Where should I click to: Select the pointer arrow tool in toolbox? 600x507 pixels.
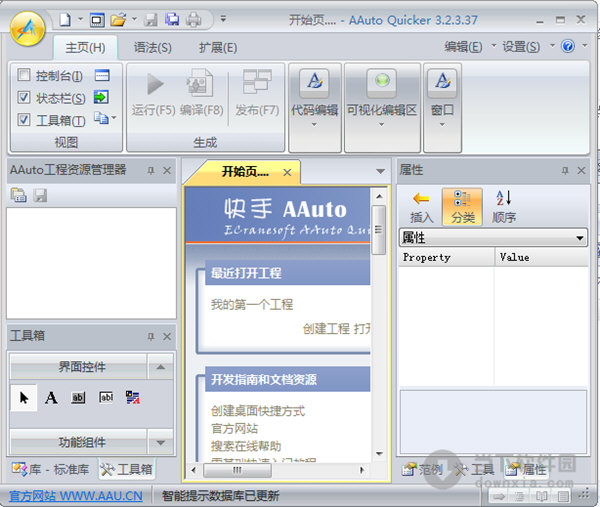click(x=25, y=398)
